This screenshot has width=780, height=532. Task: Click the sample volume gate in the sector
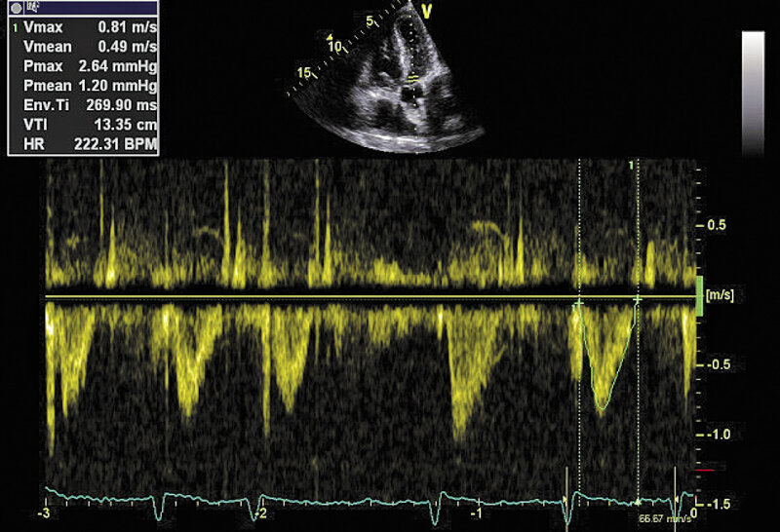(x=413, y=79)
